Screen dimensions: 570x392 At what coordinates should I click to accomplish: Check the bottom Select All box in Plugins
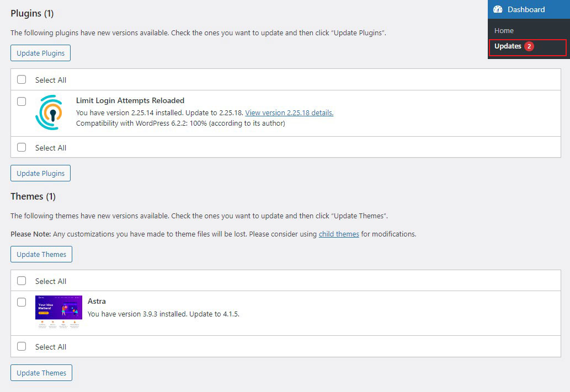(x=22, y=147)
